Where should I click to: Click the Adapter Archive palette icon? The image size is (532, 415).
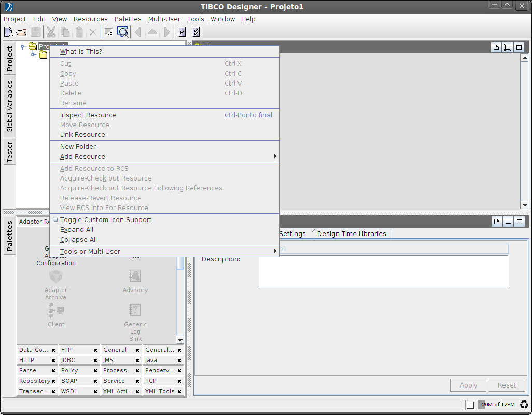[55, 276]
